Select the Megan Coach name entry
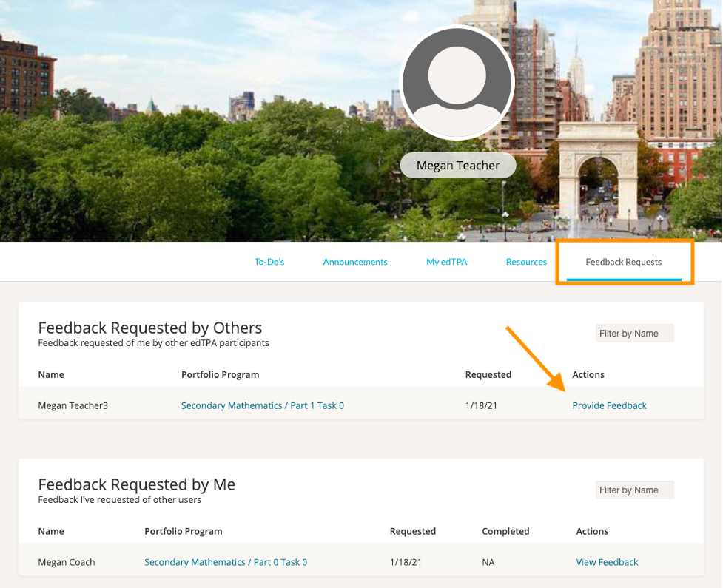 coord(67,562)
